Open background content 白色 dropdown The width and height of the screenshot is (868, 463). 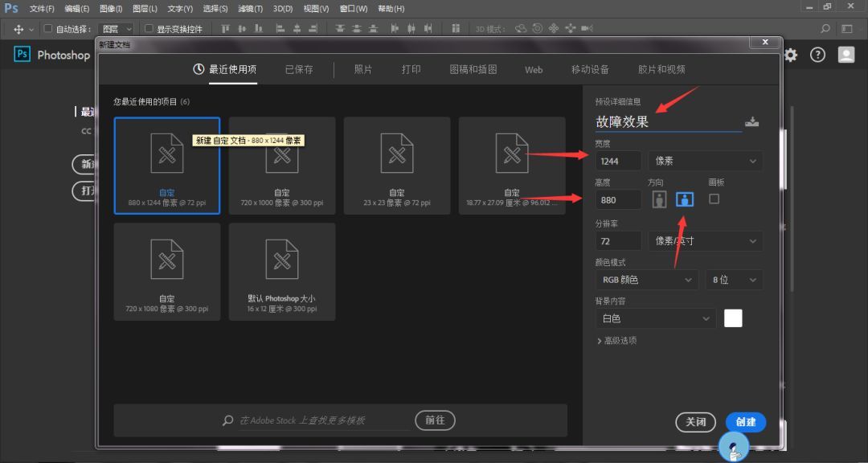[656, 318]
